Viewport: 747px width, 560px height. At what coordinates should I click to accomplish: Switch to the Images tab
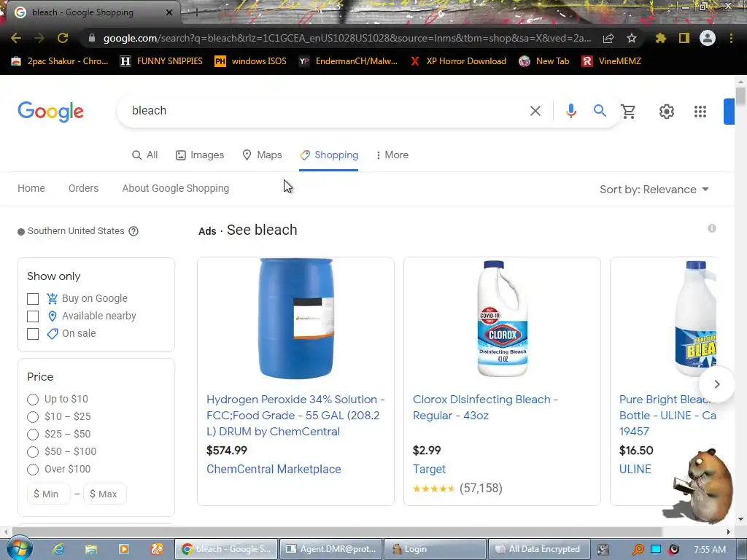(200, 155)
